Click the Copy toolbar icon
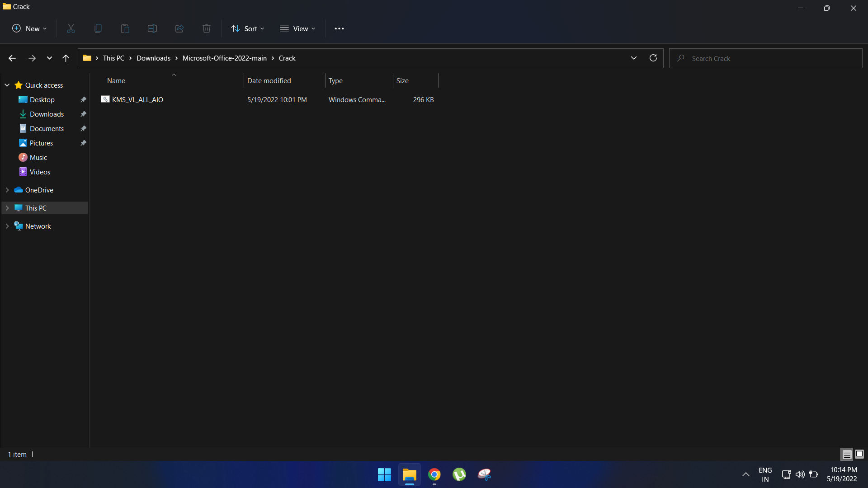The height and width of the screenshot is (488, 868). pyautogui.click(x=98, y=28)
